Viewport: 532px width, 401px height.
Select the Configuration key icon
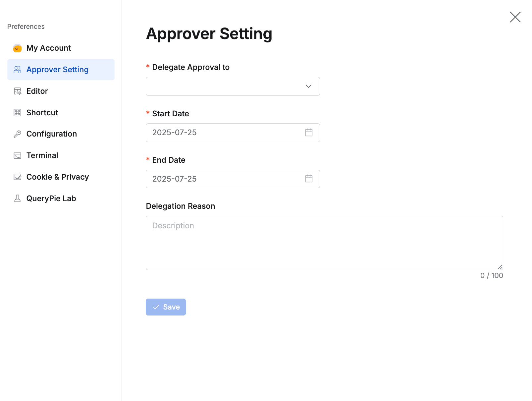pyautogui.click(x=18, y=134)
